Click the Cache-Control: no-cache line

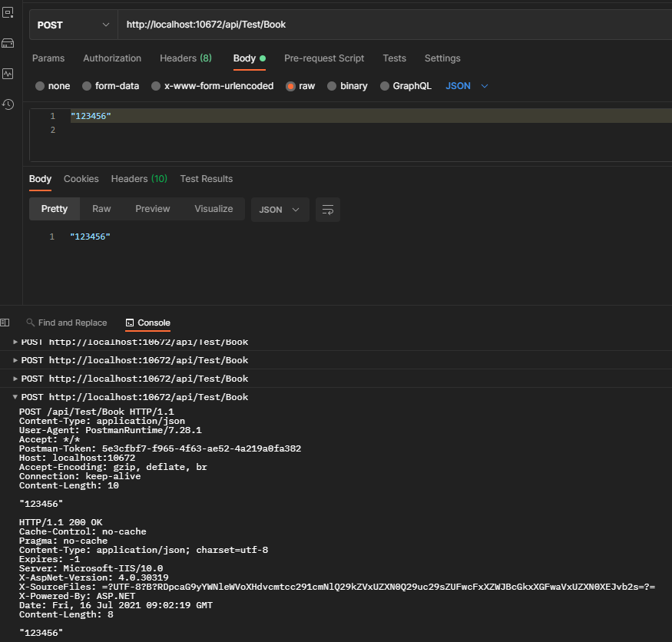(83, 532)
